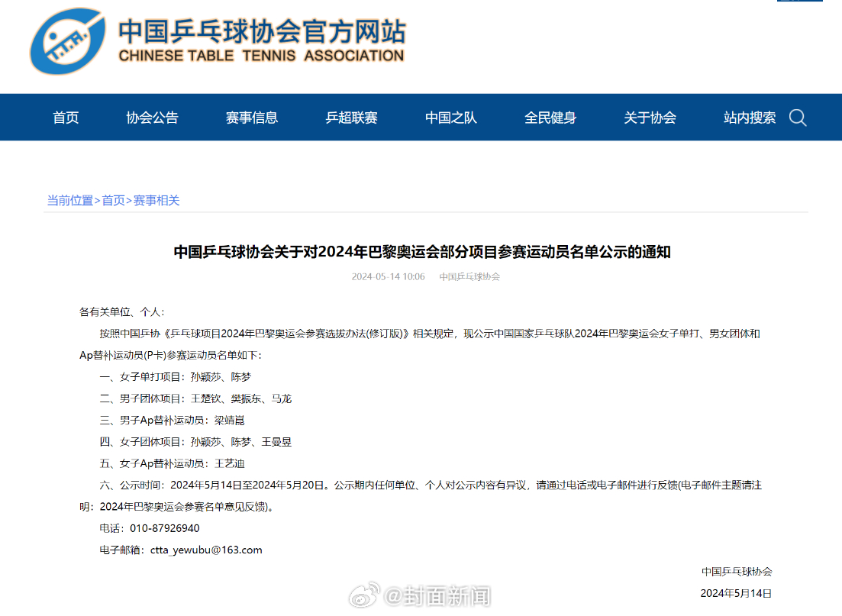Open the site search magnifier icon
The width and height of the screenshot is (842, 616).
[798, 118]
